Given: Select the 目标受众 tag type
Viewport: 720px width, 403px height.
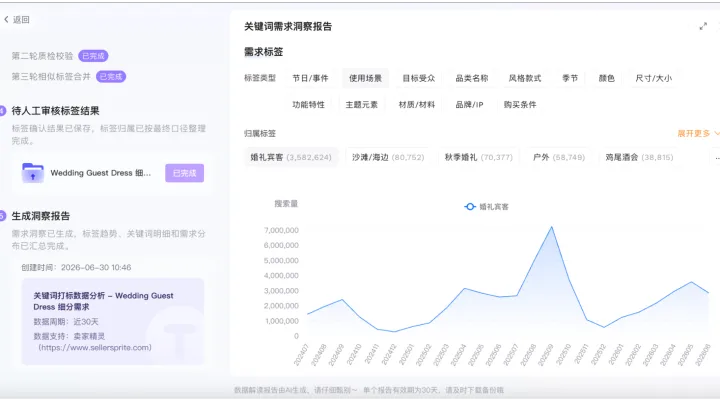Looking at the screenshot, I should tap(419, 78).
